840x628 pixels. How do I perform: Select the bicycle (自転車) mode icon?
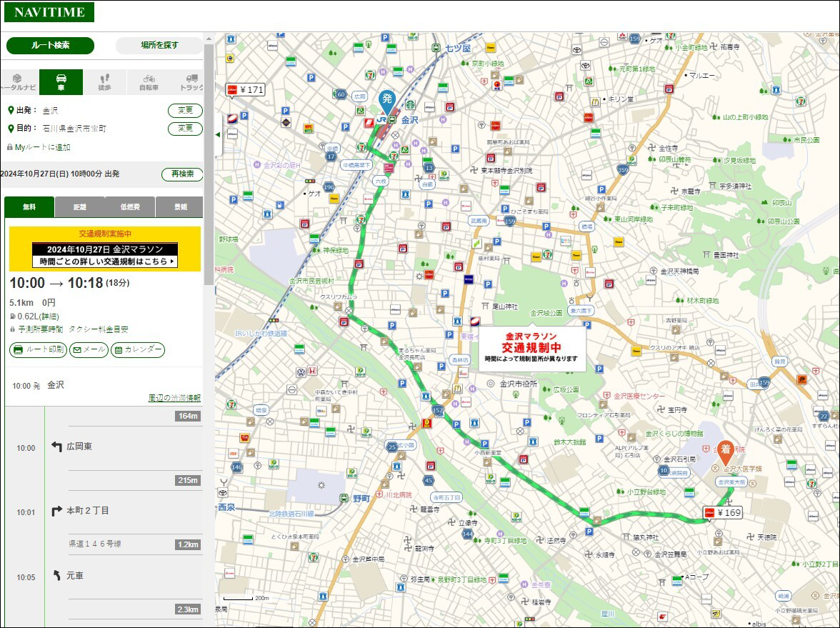pos(149,82)
